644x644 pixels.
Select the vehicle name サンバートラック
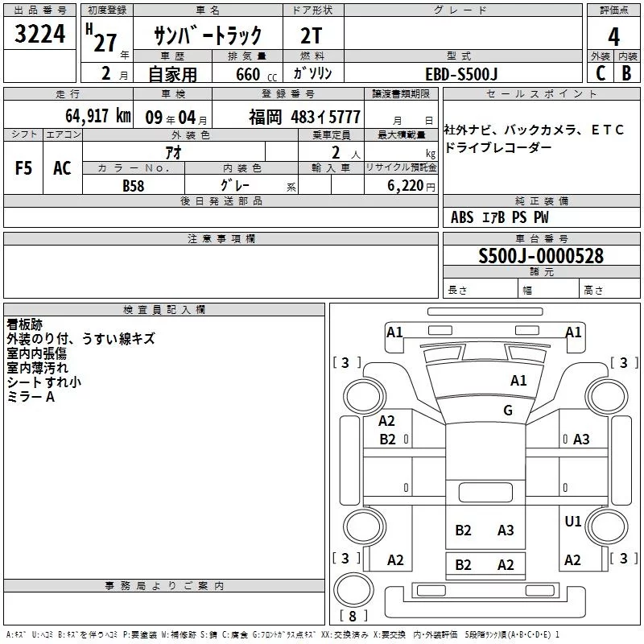point(208,35)
